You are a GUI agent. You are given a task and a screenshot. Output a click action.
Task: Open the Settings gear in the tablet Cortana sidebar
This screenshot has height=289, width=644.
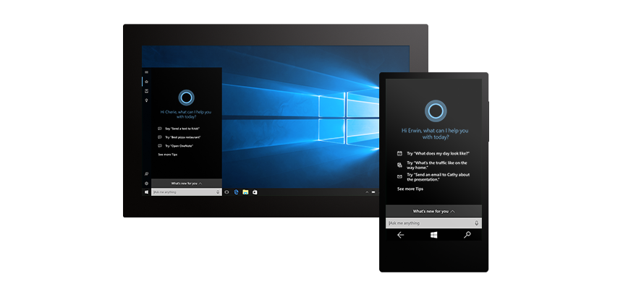tap(147, 184)
